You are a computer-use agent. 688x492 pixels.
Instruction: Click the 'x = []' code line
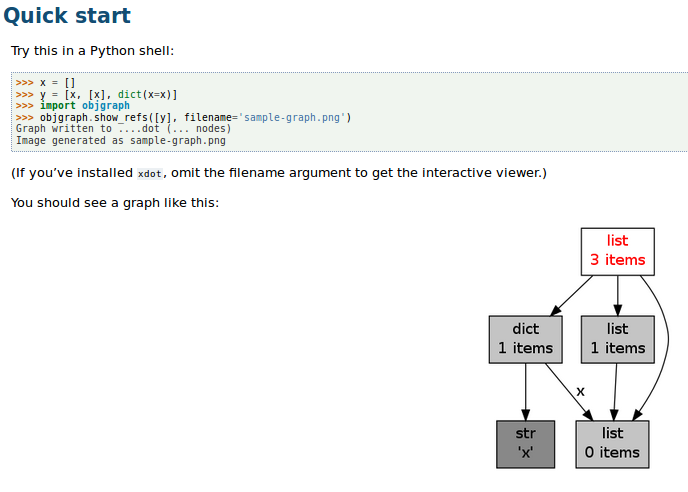point(57,83)
